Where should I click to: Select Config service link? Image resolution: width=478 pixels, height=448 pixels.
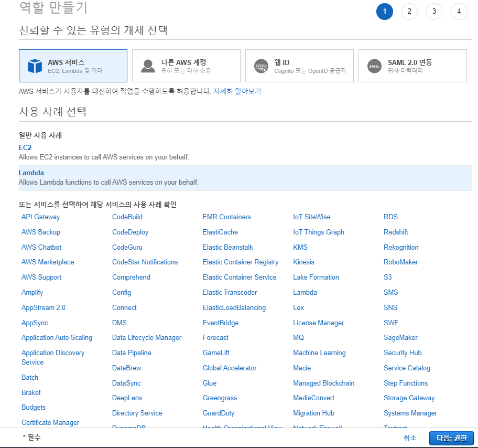click(x=122, y=292)
